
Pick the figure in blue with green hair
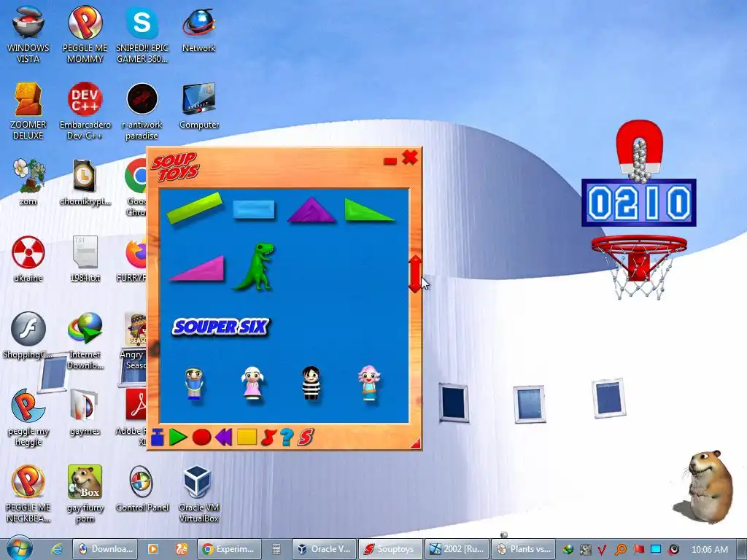coord(194,384)
